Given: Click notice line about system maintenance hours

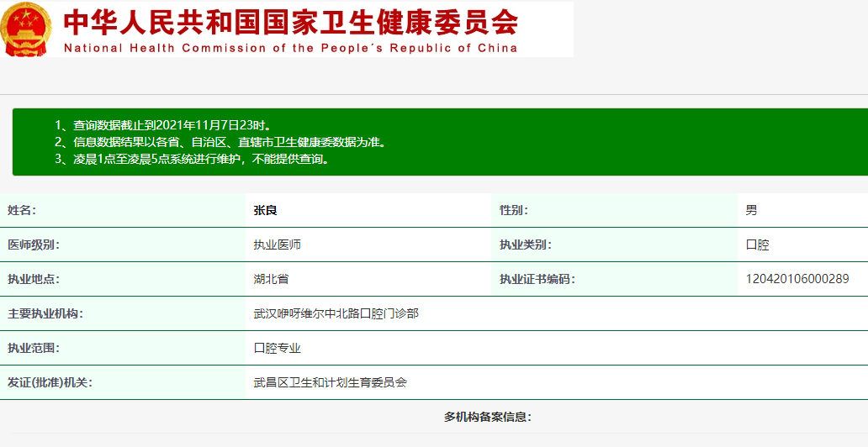Looking at the screenshot, I should pos(192,159).
